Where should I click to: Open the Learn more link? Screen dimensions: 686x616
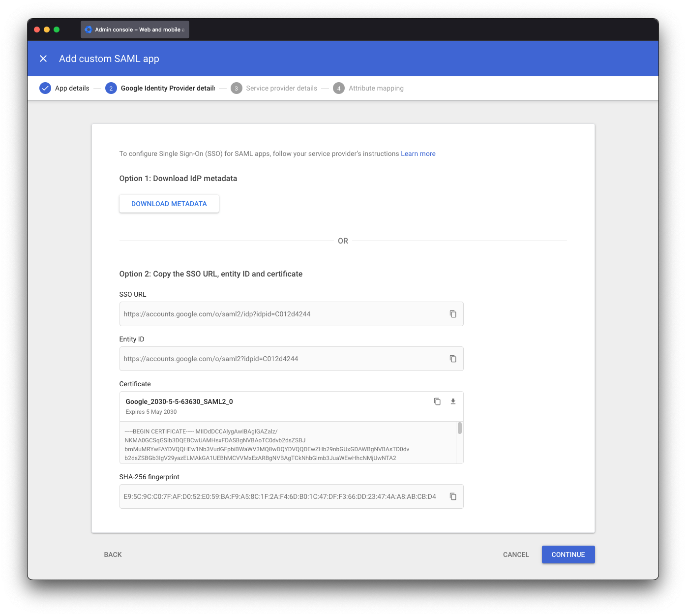point(418,153)
